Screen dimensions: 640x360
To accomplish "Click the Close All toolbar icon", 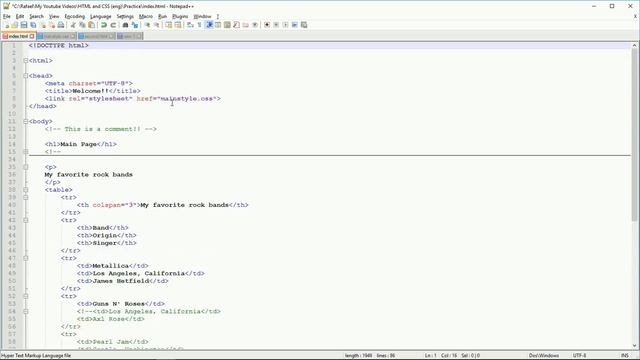I will pos(52,25).
